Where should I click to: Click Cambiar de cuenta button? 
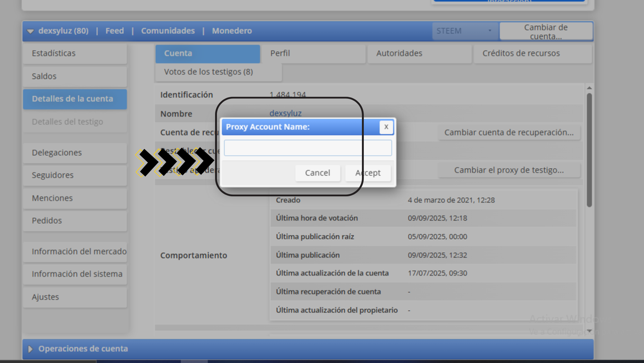[546, 31]
